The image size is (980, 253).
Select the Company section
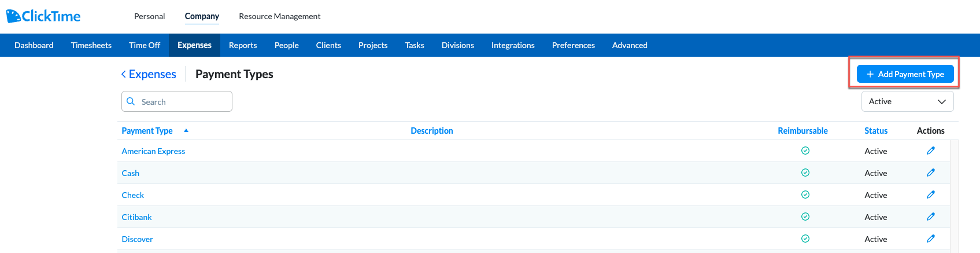pyautogui.click(x=202, y=16)
